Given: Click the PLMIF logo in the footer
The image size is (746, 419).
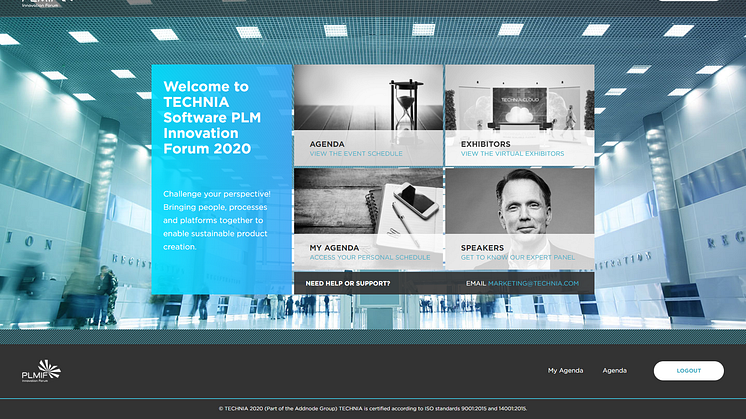Looking at the screenshot, I should coord(41,371).
